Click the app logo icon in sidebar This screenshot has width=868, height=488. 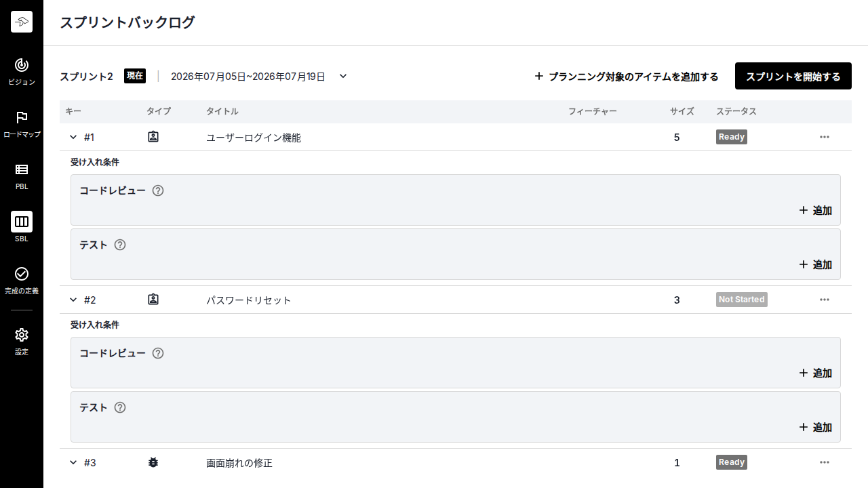tap(22, 22)
